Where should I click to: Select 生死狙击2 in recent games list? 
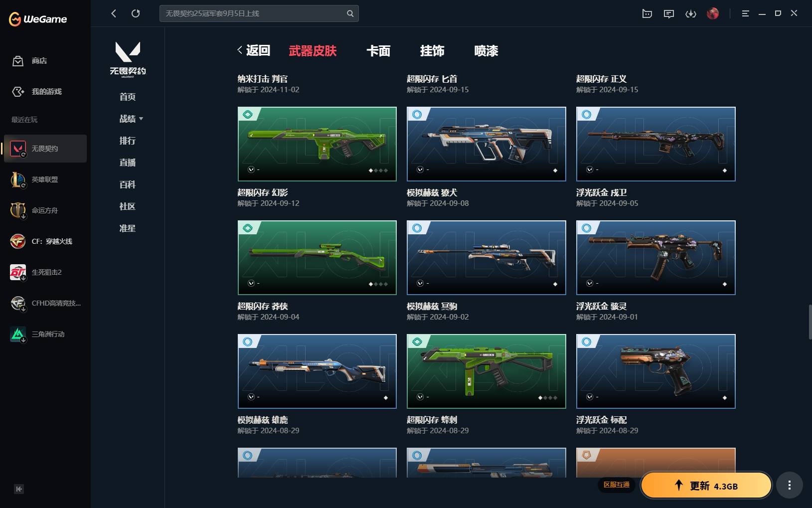pos(45,272)
